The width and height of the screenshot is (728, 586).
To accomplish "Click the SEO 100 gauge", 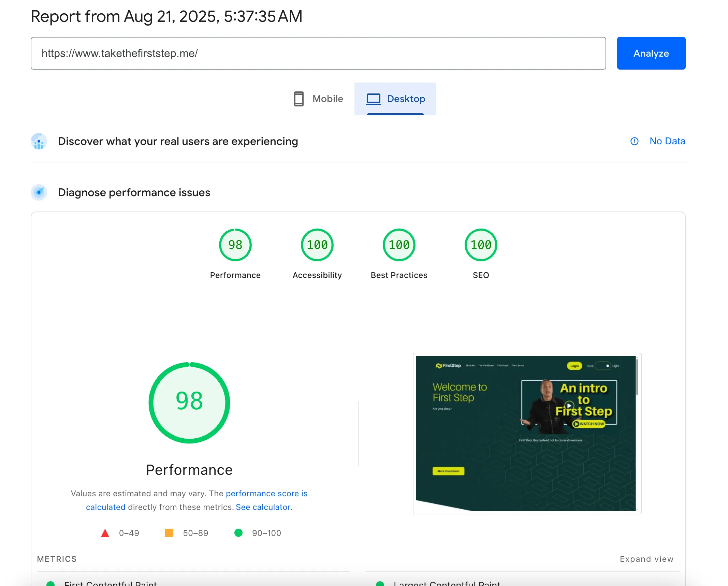I will tap(481, 245).
